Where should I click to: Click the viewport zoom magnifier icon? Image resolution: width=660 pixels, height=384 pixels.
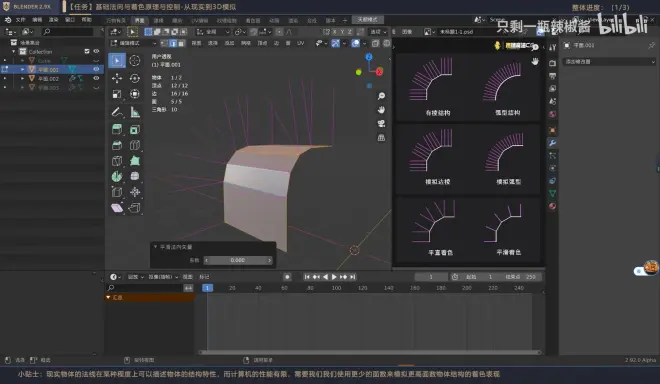381,96
